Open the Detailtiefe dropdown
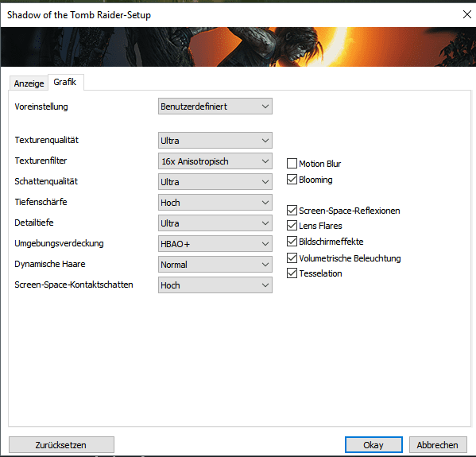 tap(215, 223)
